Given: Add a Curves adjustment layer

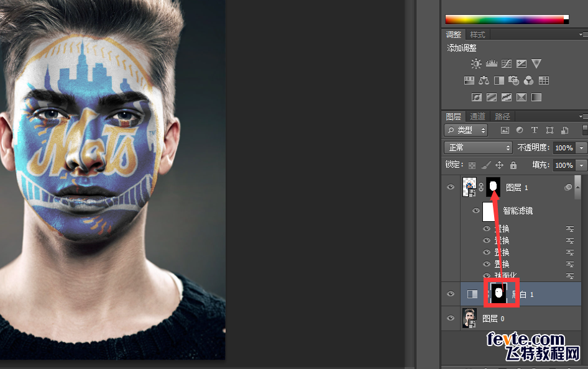Looking at the screenshot, I should click(507, 64).
